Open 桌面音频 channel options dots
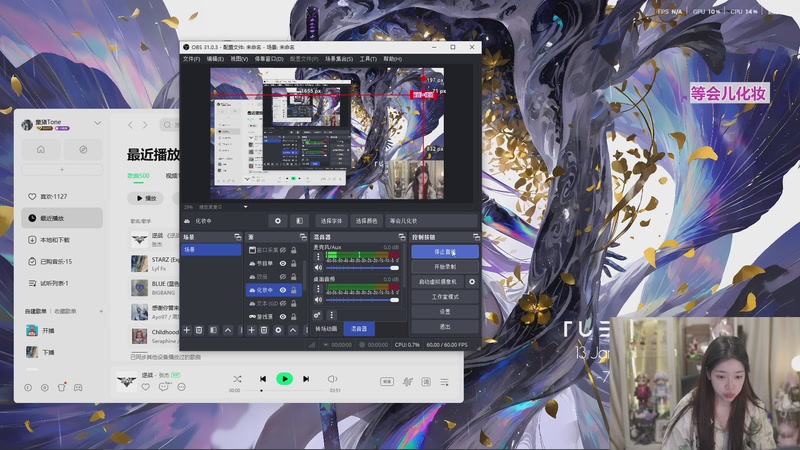 (318, 289)
